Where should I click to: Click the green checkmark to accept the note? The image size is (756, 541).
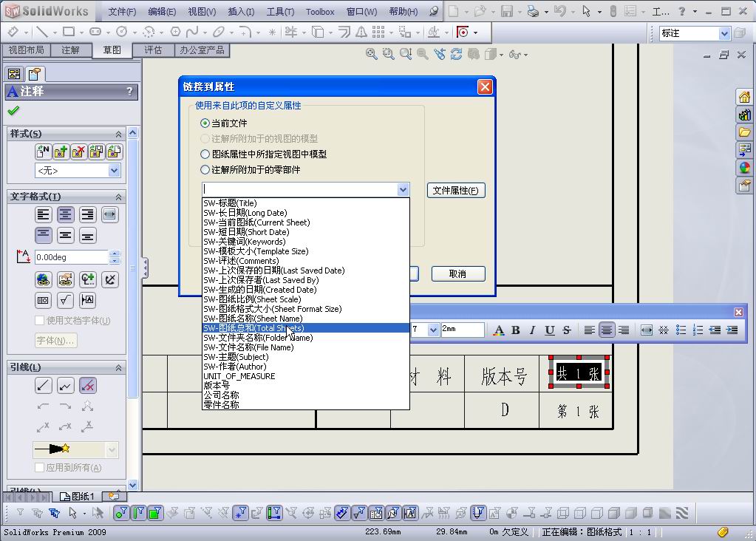click(13, 110)
